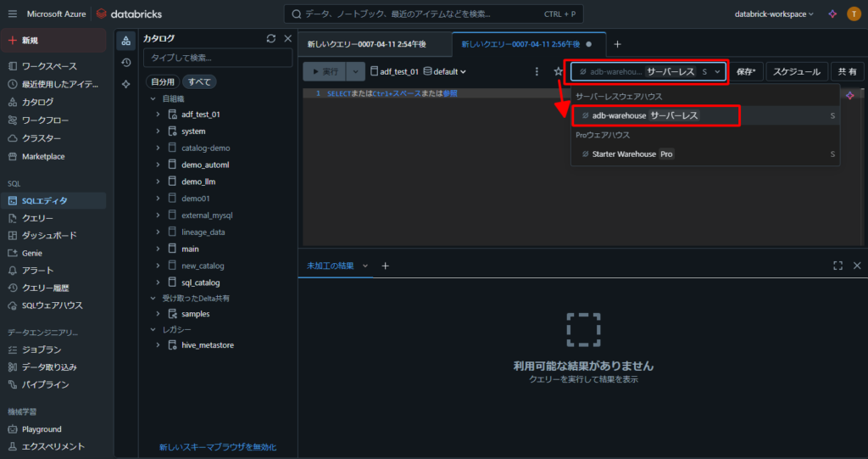Star the current query as favorite
The image size is (868, 459).
point(558,71)
